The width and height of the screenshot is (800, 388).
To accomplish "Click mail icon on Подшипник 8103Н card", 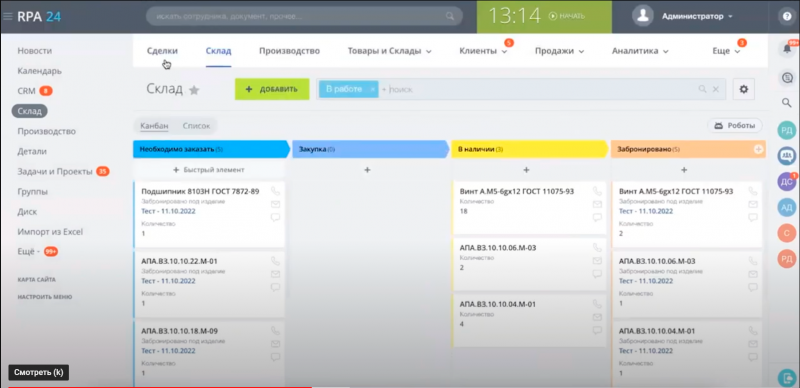I will 276,204.
